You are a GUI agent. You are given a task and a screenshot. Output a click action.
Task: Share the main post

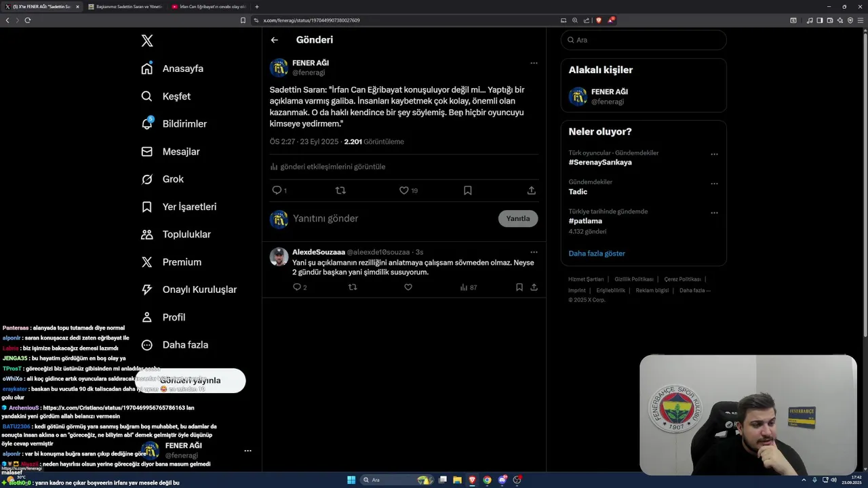click(532, 190)
